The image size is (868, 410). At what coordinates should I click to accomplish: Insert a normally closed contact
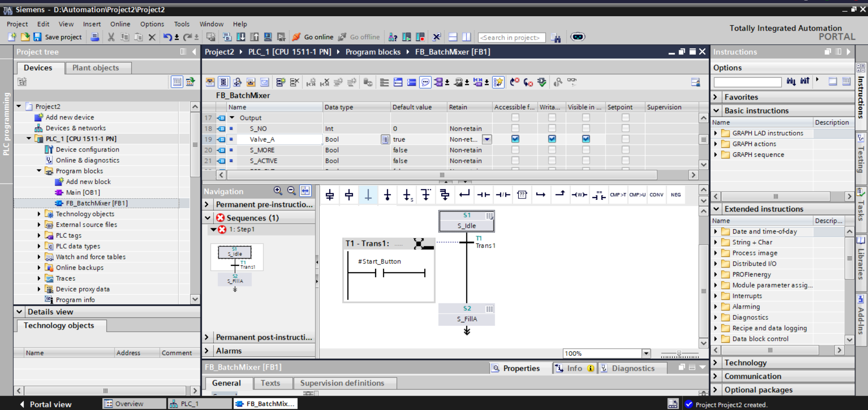503,195
